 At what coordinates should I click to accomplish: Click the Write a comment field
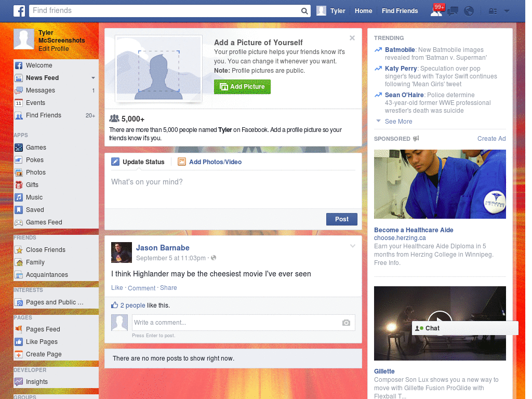point(243,323)
